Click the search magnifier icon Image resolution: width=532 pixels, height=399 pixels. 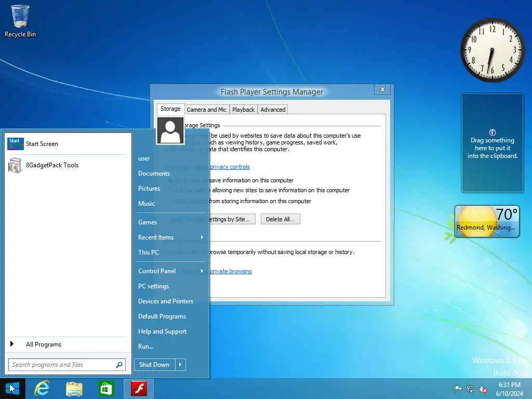[x=119, y=365]
